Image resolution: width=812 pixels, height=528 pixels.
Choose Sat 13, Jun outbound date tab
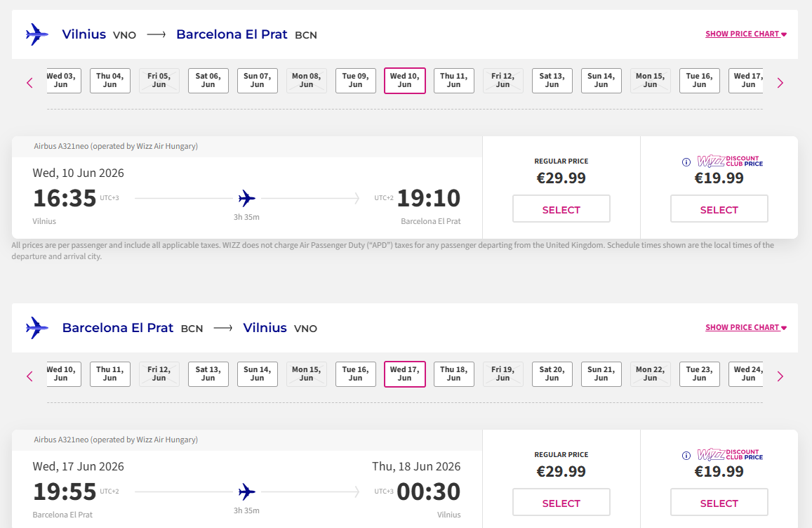coord(552,80)
